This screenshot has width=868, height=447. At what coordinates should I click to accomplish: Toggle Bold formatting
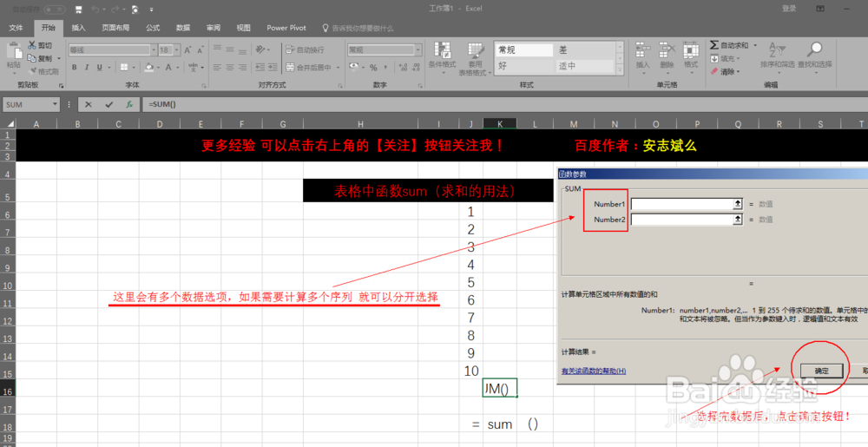tap(75, 68)
